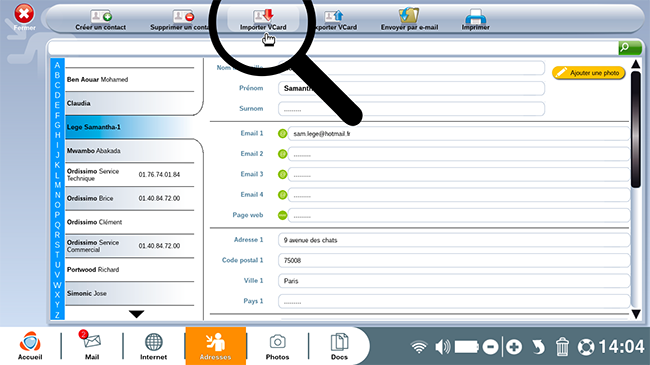Open Ordissimo Service Technique contact
The height and width of the screenshot is (365, 650).
click(130, 175)
